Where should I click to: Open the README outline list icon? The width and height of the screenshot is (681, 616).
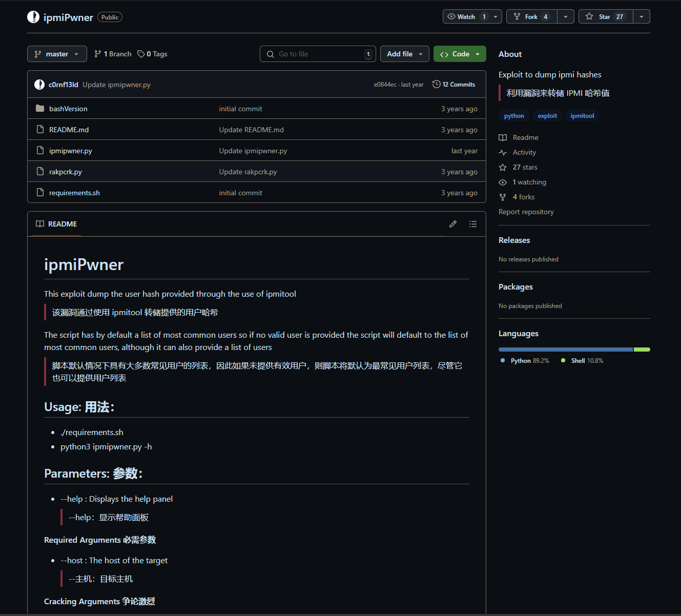[472, 224]
